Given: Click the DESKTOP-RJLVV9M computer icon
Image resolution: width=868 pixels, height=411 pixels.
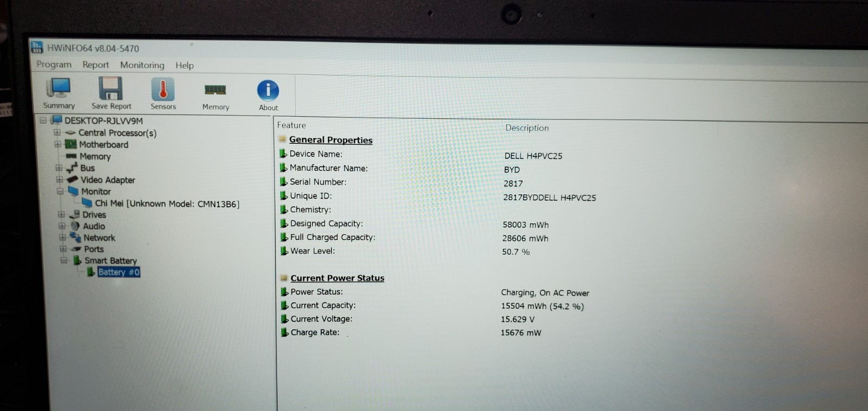Looking at the screenshot, I should 56,120.
